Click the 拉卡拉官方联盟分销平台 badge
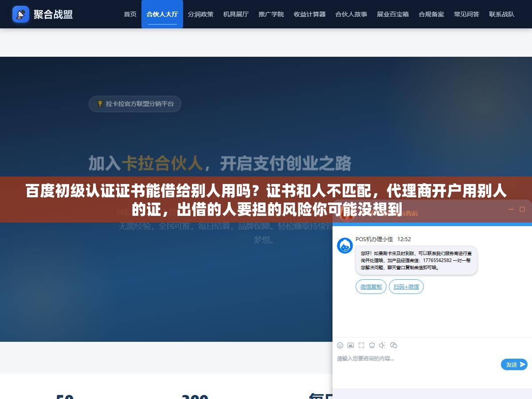This screenshot has height=399, width=532. pos(135,104)
